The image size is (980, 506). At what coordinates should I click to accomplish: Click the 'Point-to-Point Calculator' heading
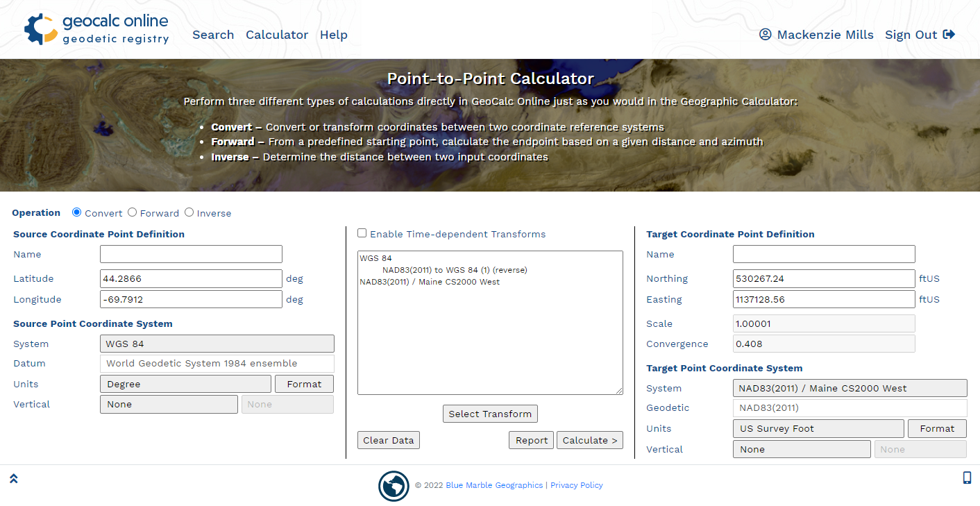(x=490, y=78)
